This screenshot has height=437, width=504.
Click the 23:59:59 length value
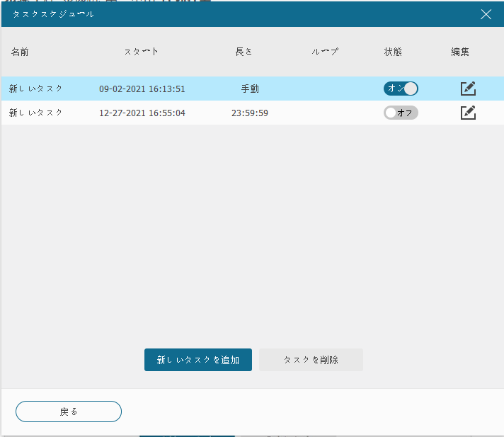(250, 113)
